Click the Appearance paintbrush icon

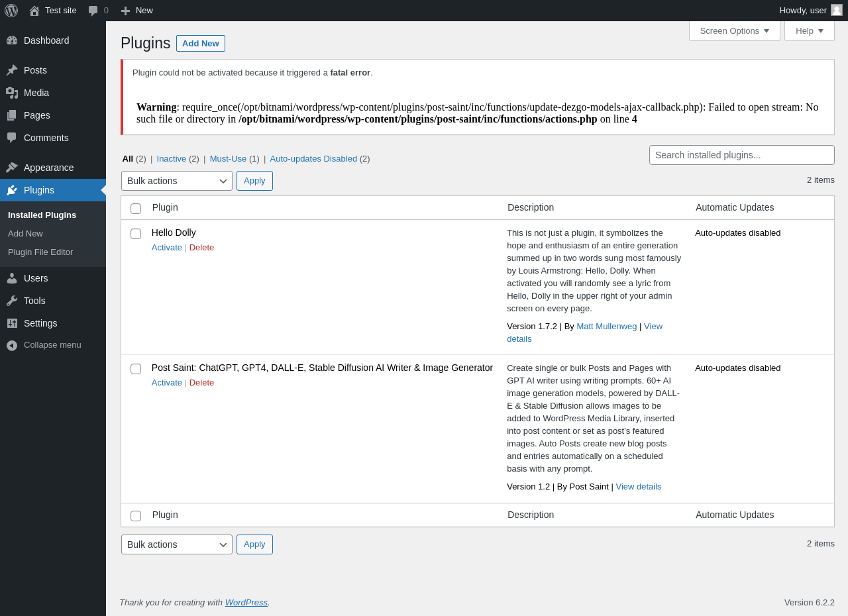(12, 168)
